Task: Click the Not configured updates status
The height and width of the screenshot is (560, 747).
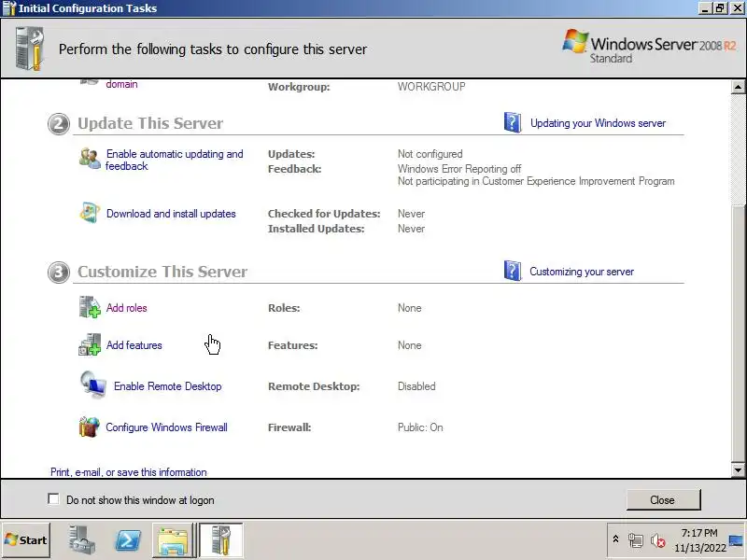Action: click(430, 154)
